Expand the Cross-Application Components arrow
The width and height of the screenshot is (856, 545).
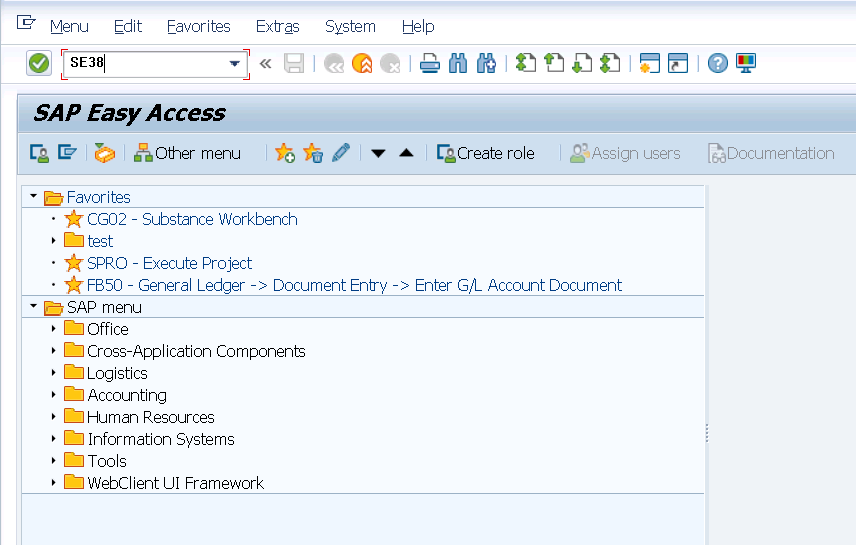point(54,351)
